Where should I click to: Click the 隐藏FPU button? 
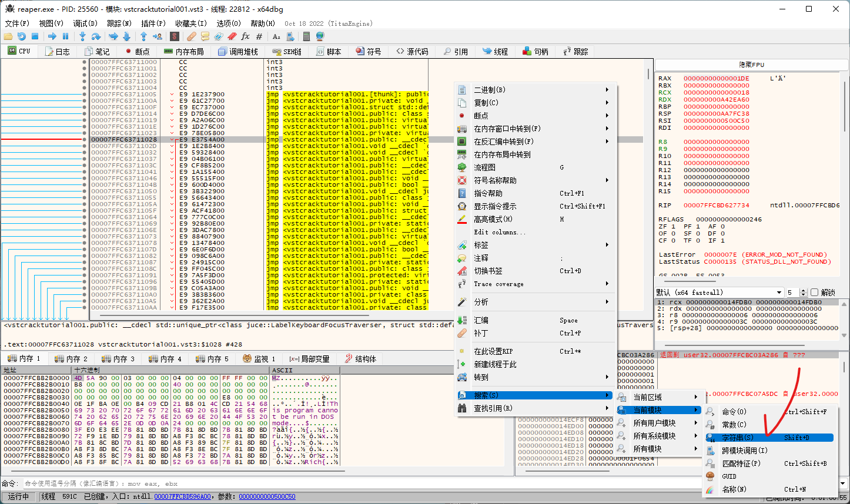(x=751, y=65)
